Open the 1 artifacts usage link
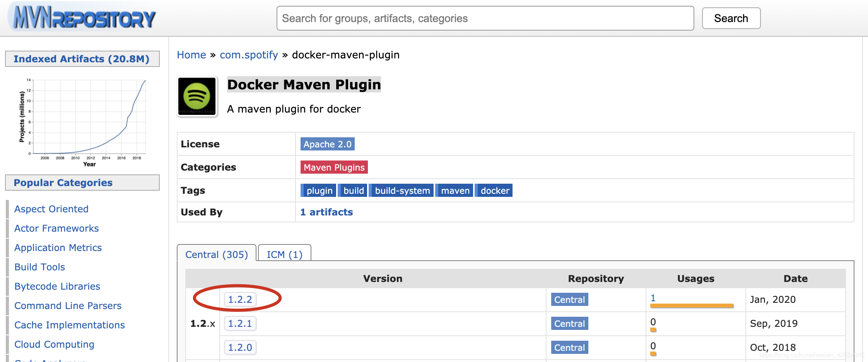The width and height of the screenshot is (868, 362). click(x=326, y=212)
